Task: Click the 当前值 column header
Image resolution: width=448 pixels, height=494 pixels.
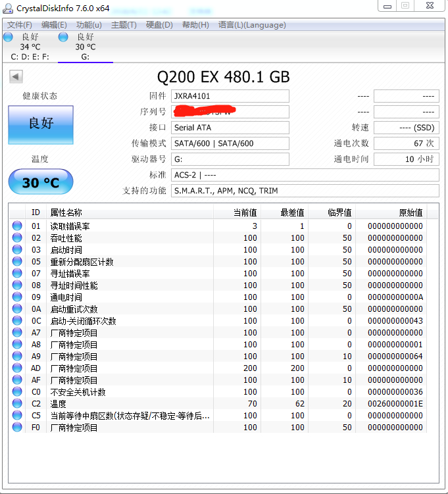Action: pyautogui.click(x=237, y=212)
